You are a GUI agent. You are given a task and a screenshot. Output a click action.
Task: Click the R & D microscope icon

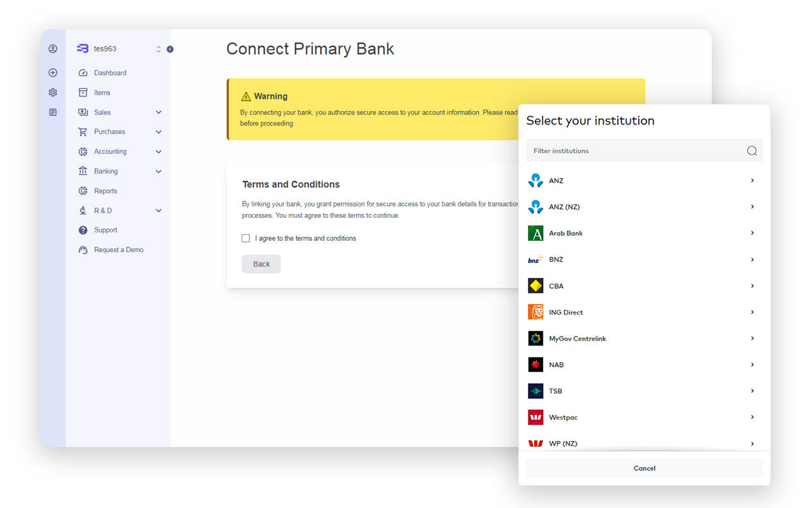point(83,211)
